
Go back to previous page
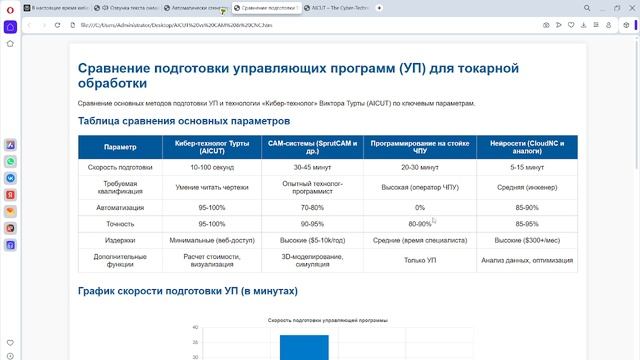(x=29, y=25)
